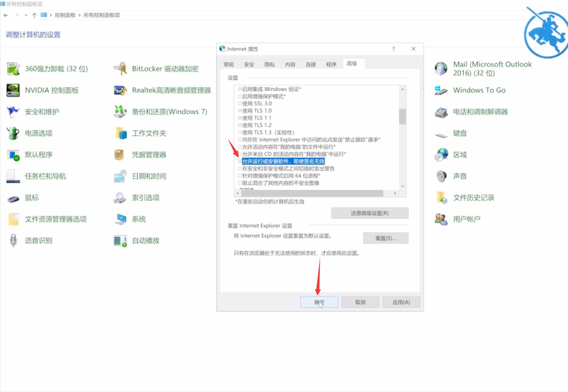Viewport: 568px width, 392px height.
Task: Click the back arrow in explorer window
Action: point(6,15)
